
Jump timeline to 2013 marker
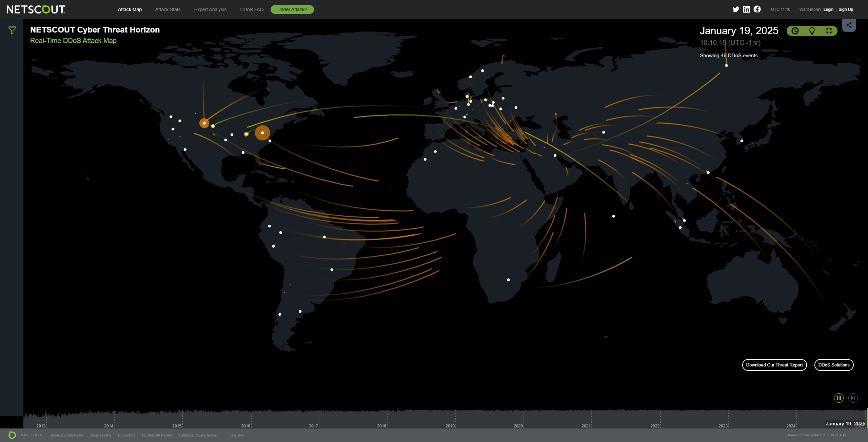(41, 426)
